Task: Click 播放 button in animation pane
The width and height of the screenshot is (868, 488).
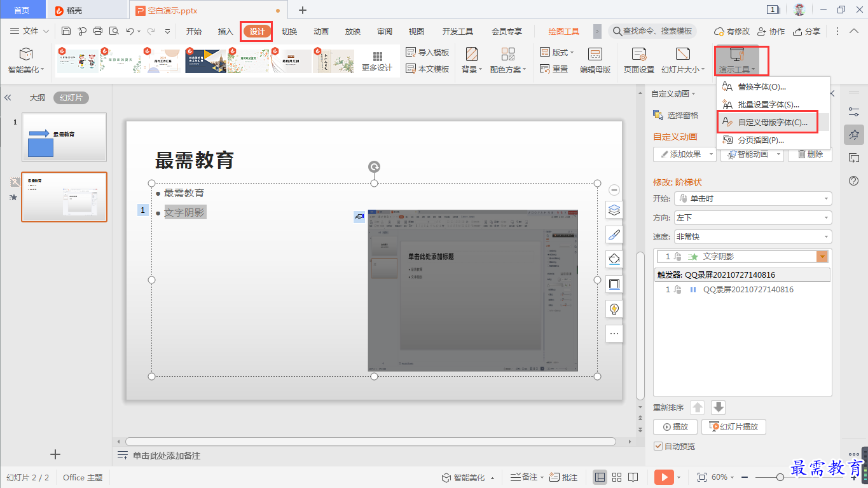Action: point(675,427)
